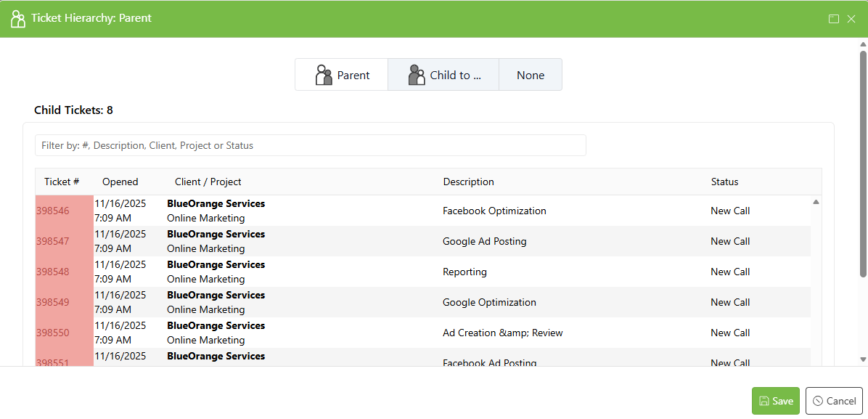868x419 pixels.
Task: Close the Ticket Hierarchy dialog
Action: click(x=851, y=19)
